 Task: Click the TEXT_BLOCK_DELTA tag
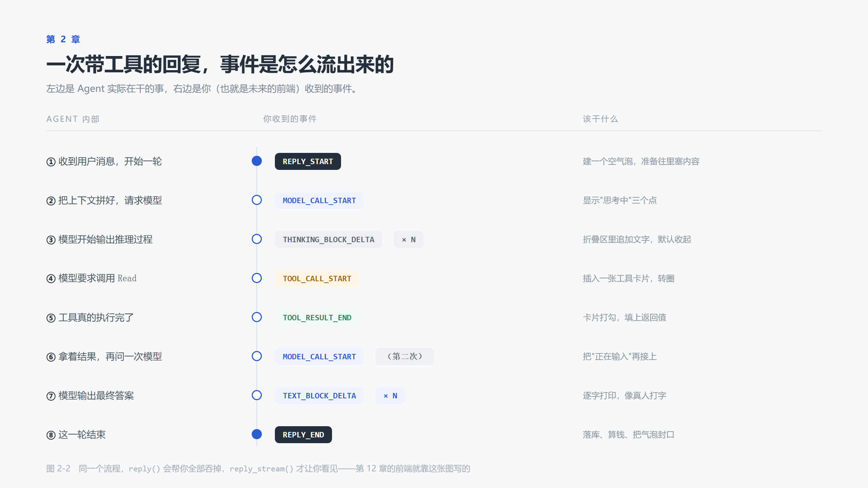pyautogui.click(x=319, y=395)
